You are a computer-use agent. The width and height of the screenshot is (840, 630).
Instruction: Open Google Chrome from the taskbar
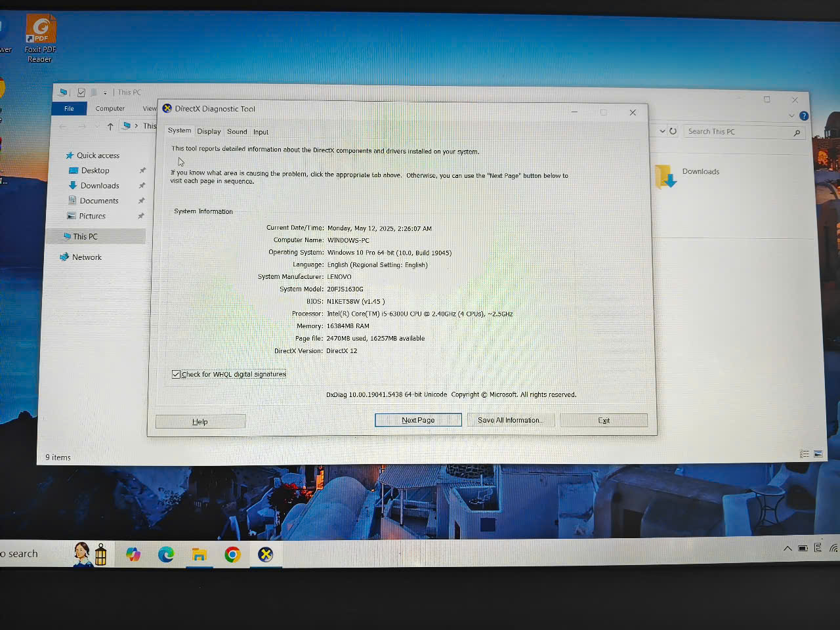(x=232, y=555)
